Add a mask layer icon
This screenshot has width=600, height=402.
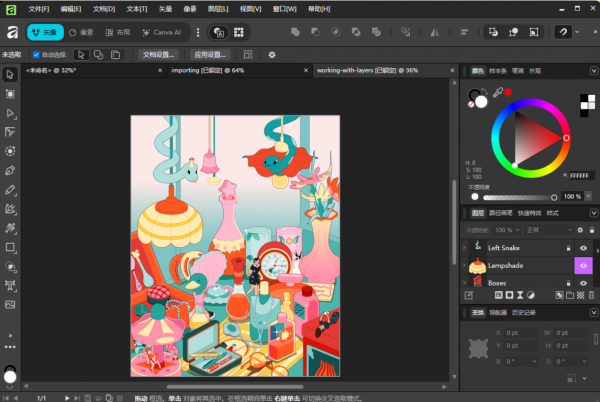pos(509,295)
